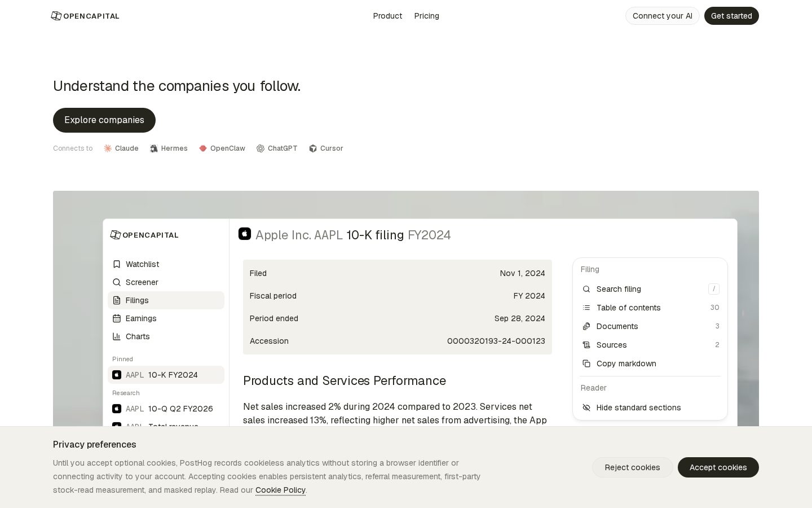
Task: Click the Get started button
Action: 731,16
